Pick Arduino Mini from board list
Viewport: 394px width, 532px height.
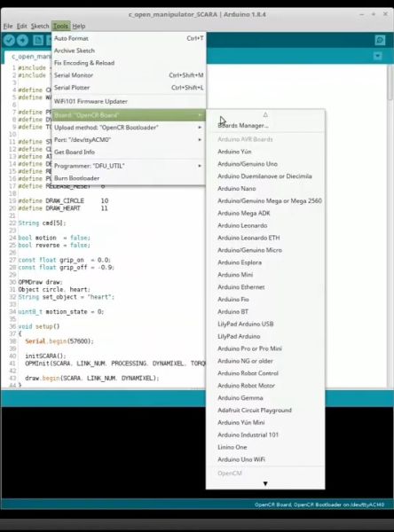(x=265, y=275)
